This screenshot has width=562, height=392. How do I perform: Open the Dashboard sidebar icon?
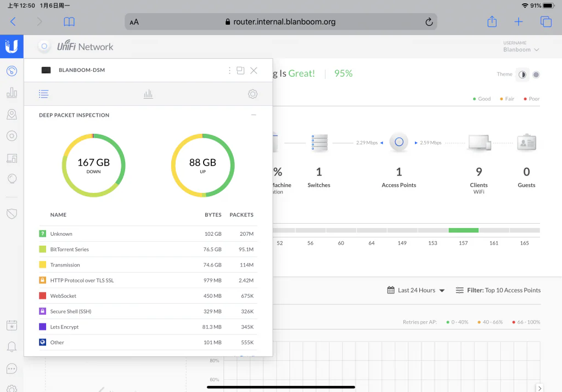click(12, 71)
